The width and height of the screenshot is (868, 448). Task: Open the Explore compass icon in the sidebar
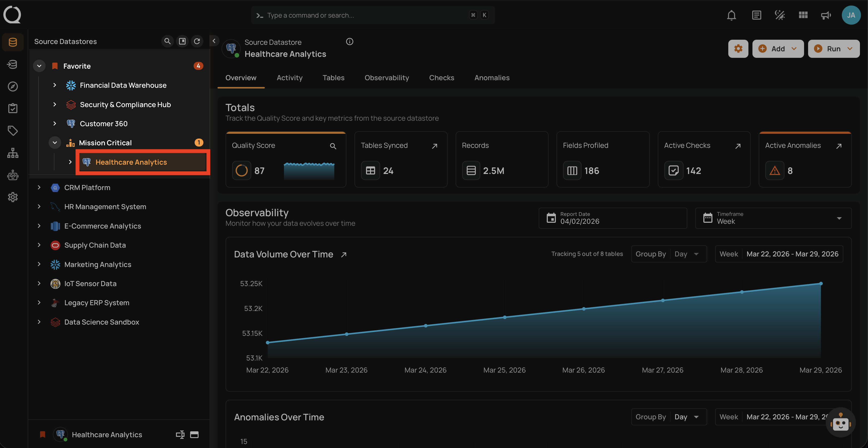[13, 86]
